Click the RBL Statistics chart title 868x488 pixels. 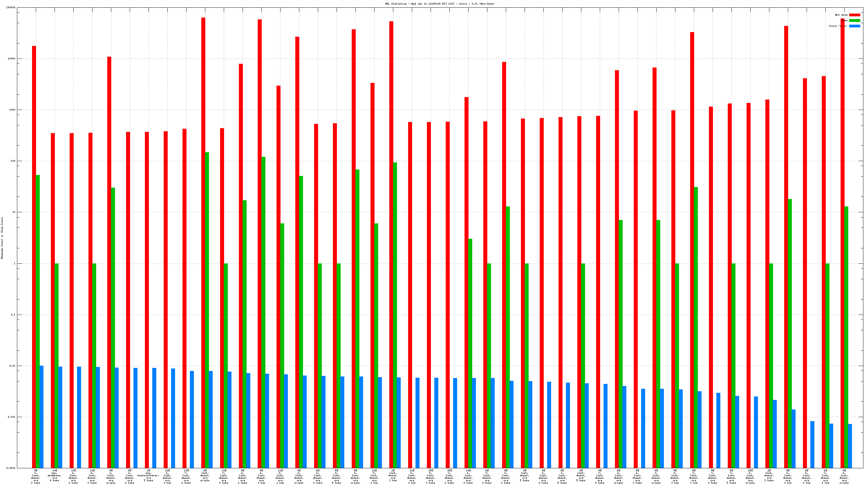point(440,4)
